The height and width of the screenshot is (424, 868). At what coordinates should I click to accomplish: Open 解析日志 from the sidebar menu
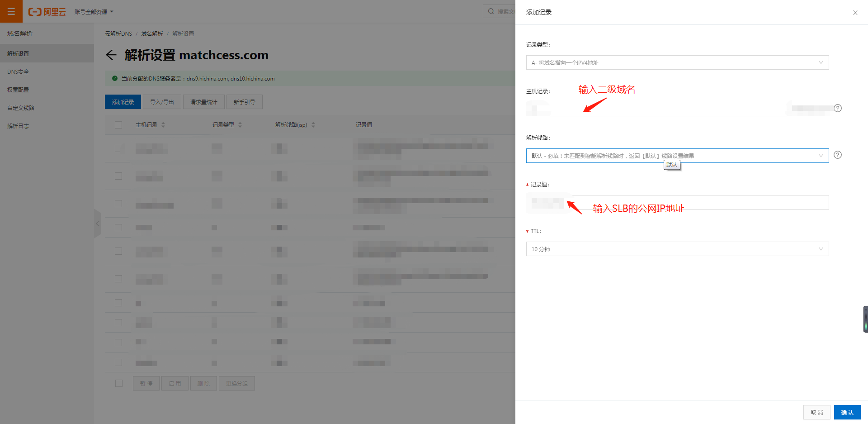tap(18, 126)
